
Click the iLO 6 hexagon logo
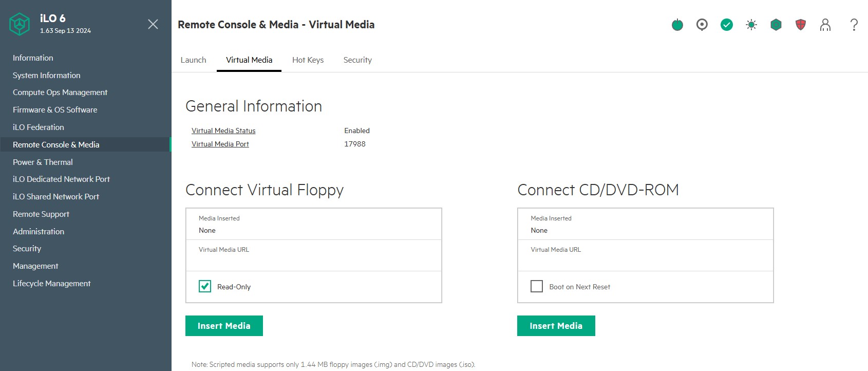click(x=20, y=24)
